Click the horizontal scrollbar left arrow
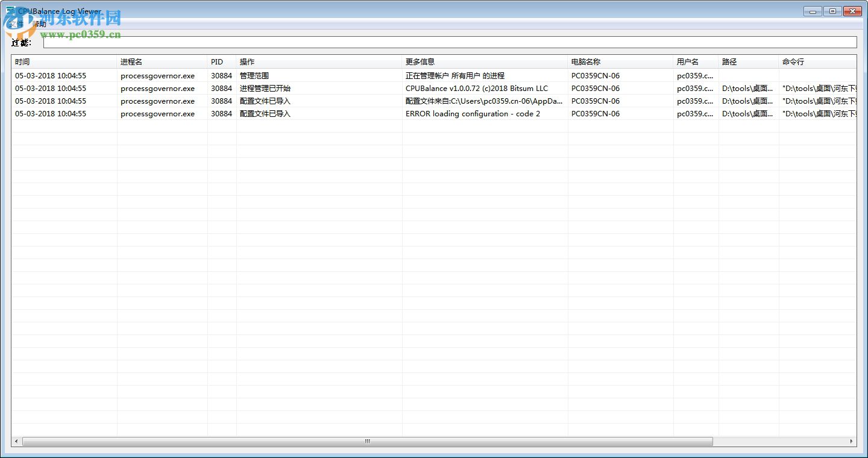This screenshot has height=458, width=868. pos(15,441)
